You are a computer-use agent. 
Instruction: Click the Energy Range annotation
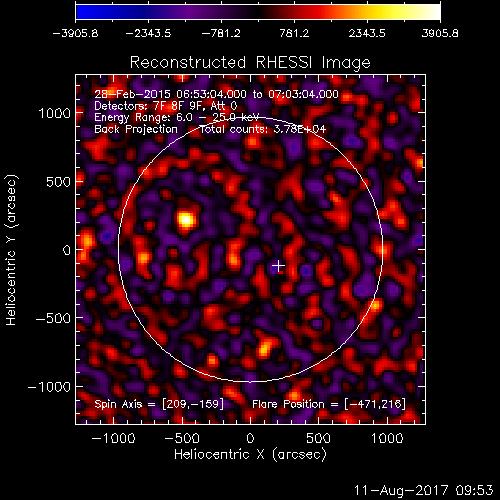point(177,117)
